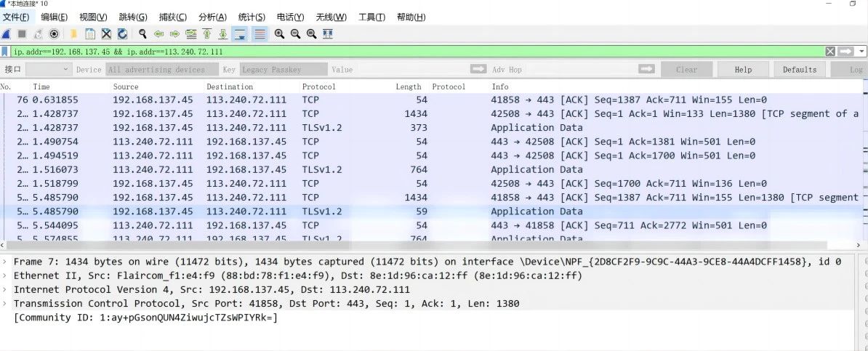Screen dimensions: 868x351
Task: Open the 分析(A) menu
Action: click(x=212, y=17)
